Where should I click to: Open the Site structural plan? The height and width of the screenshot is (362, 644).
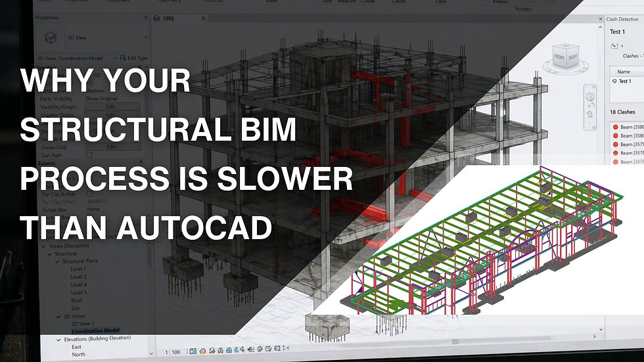point(75,308)
